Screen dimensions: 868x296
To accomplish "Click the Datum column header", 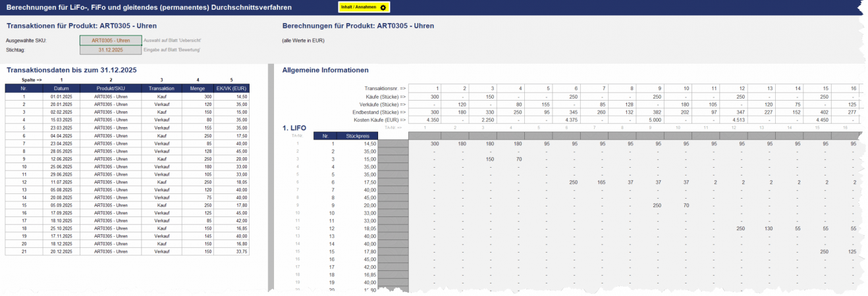I will point(61,88).
